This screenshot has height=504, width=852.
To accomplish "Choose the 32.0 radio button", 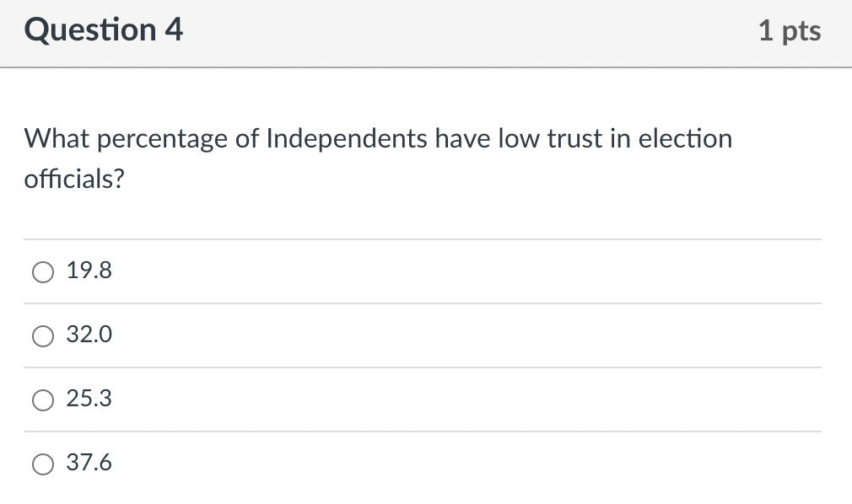I will point(42,335).
